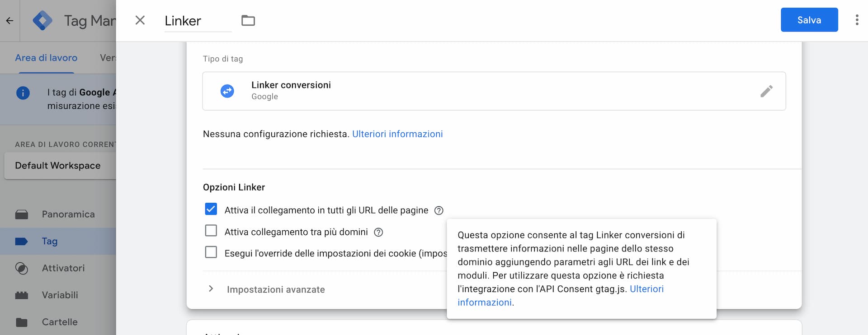The image size is (868, 335).
Task: Go to Variabili in the sidebar
Action: (60, 295)
